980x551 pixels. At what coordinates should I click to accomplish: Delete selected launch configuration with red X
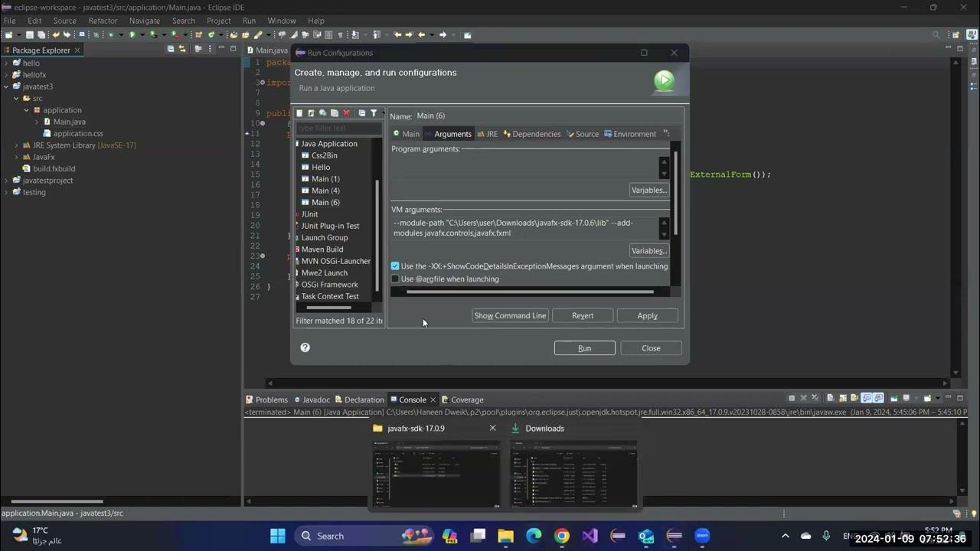tap(346, 113)
